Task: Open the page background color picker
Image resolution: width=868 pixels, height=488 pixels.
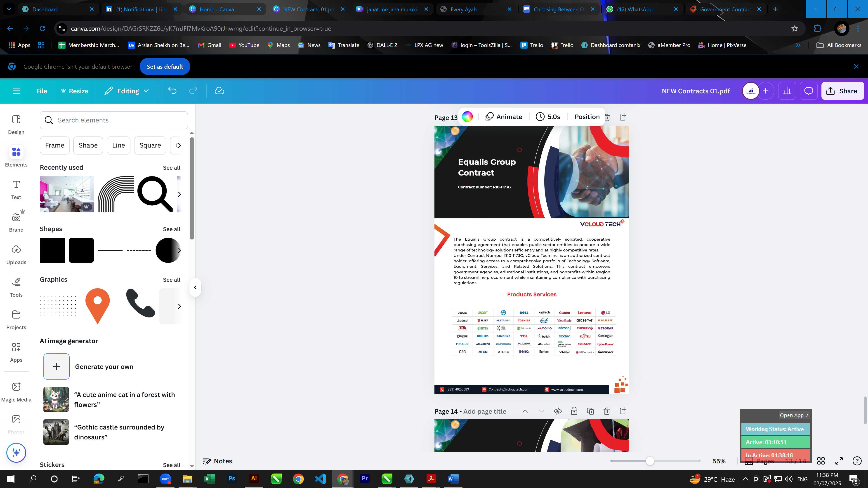Action: (467, 117)
